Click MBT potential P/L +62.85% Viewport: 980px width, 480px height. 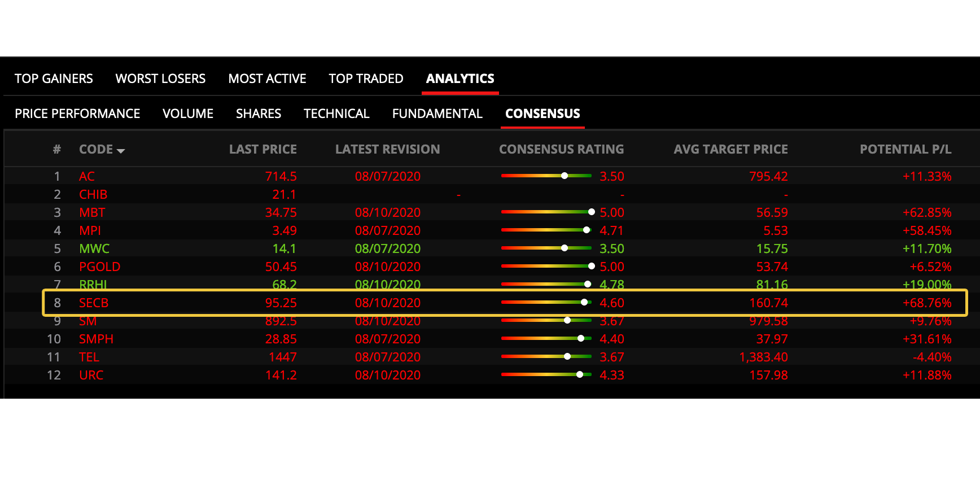[927, 212]
